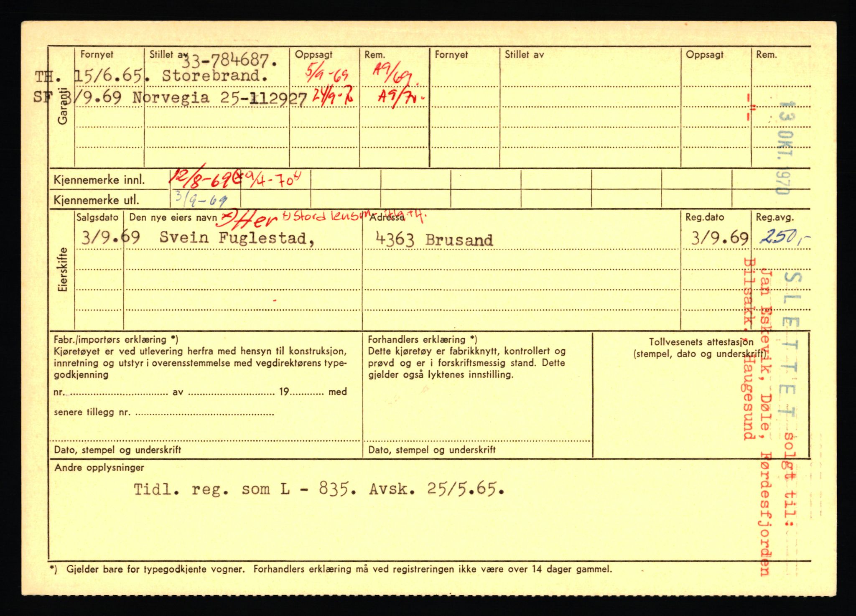Click the second Stillet av column header

[524, 55]
